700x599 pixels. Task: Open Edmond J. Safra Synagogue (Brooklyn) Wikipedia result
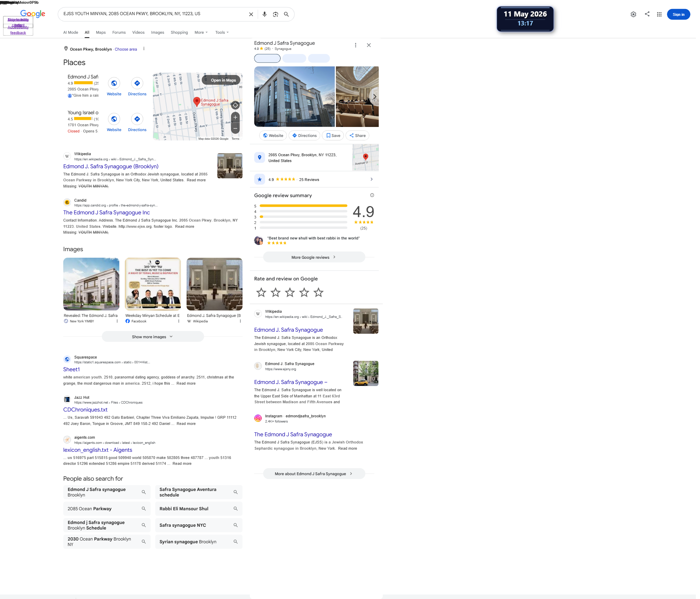111,167
